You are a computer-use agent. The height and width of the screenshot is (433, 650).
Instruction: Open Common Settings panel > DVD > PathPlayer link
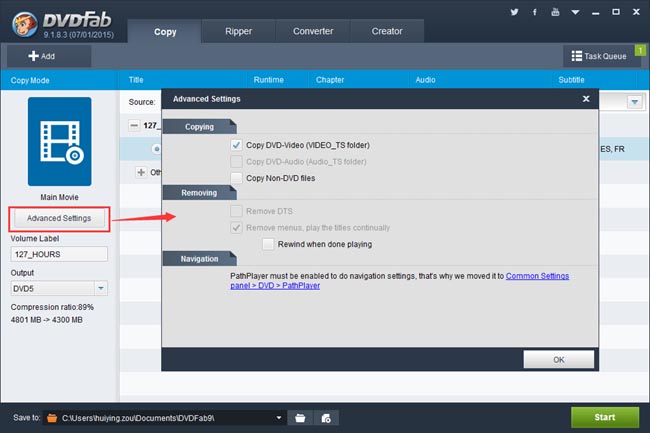point(537,276)
